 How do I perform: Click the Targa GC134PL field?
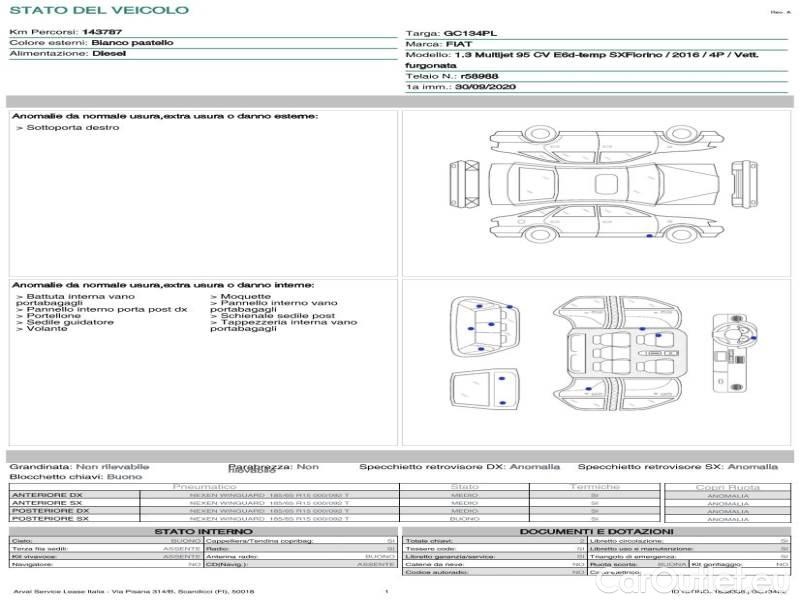point(454,33)
